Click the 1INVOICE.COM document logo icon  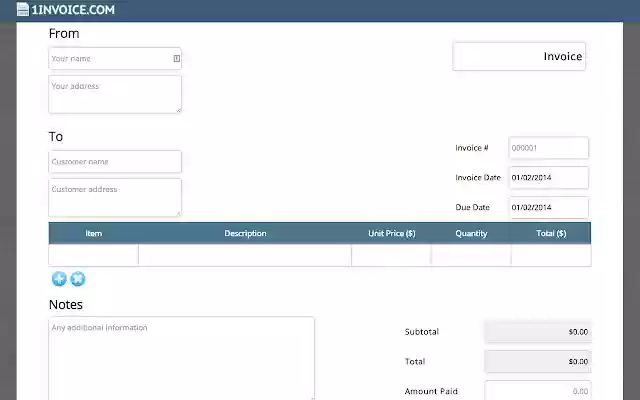pos(23,9)
